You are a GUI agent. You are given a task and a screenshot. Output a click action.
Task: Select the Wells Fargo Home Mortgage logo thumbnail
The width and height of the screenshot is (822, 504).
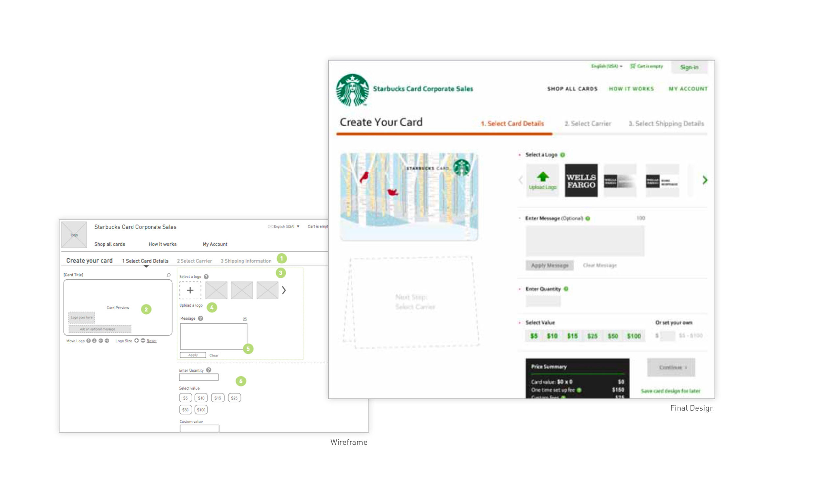click(x=663, y=181)
